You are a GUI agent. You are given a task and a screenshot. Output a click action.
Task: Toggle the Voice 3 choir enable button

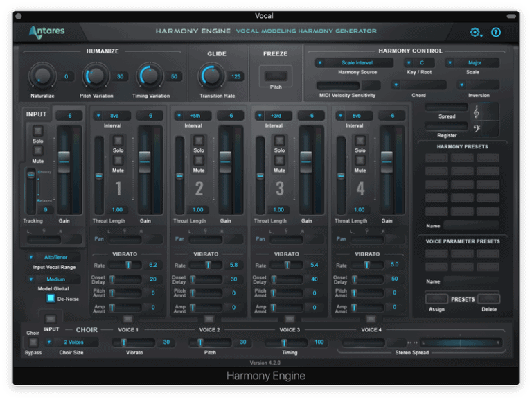tap(290, 319)
